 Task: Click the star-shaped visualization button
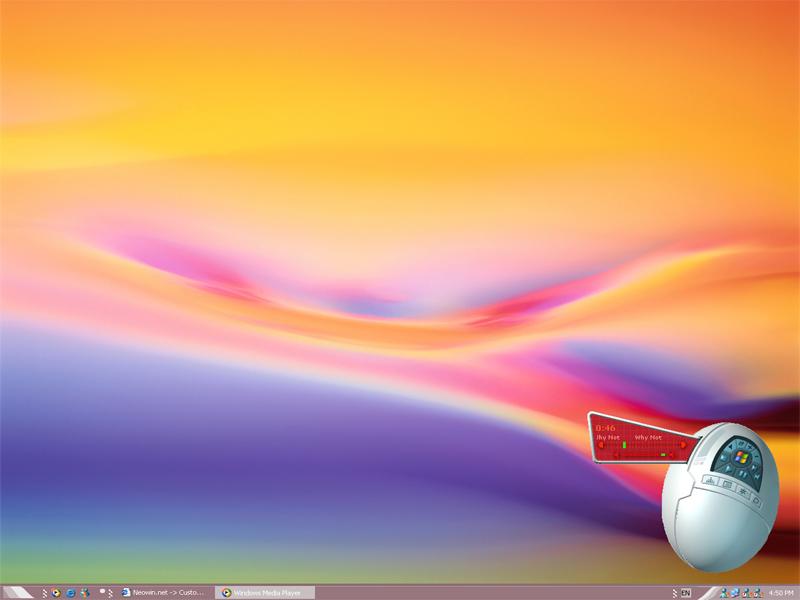tap(743, 492)
